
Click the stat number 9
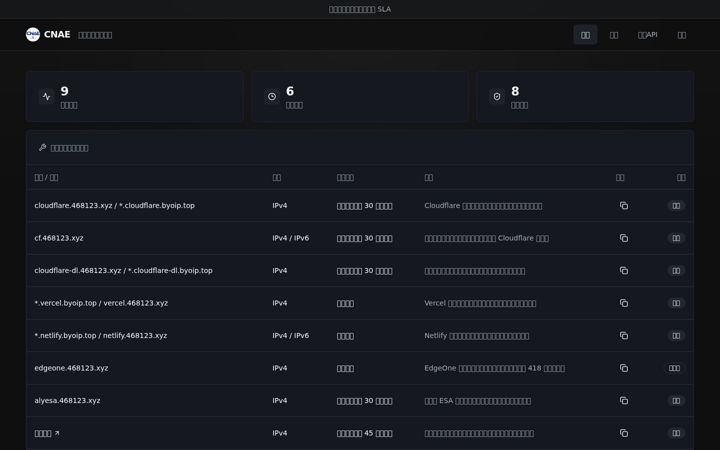(x=64, y=91)
